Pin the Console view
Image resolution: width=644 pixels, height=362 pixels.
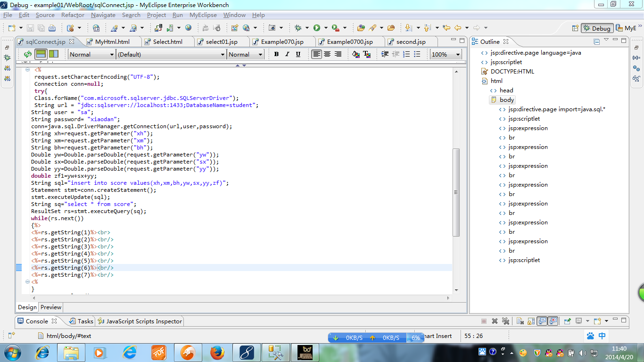568,321
